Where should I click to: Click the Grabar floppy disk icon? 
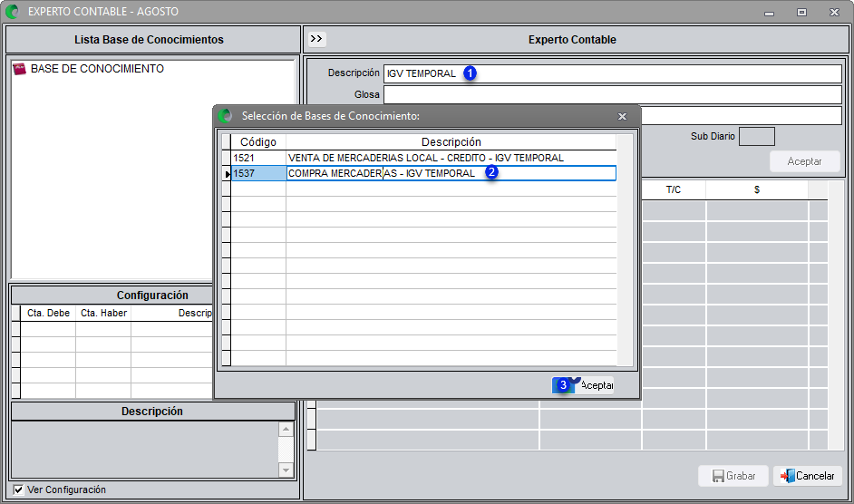coord(718,476)
